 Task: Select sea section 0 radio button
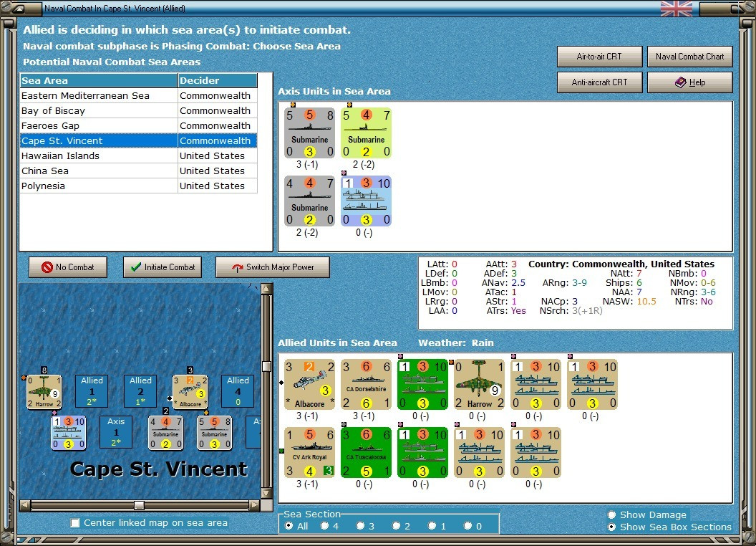click(x=467, y=526)
